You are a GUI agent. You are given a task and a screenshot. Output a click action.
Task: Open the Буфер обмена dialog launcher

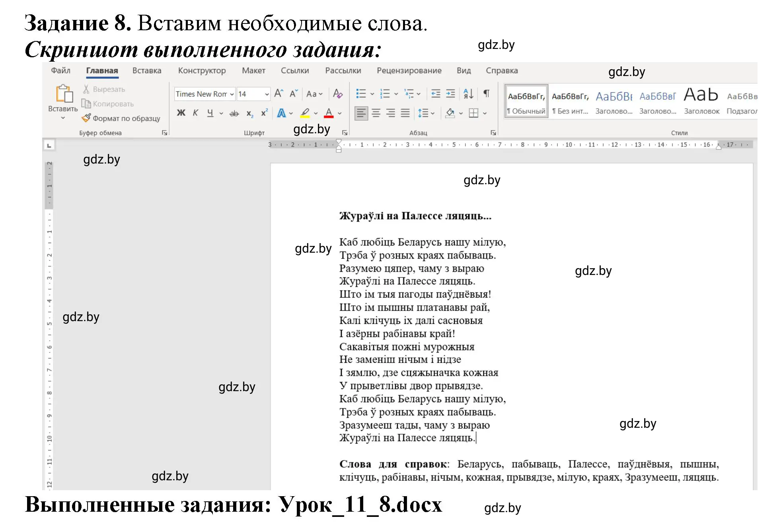[164, 133]
